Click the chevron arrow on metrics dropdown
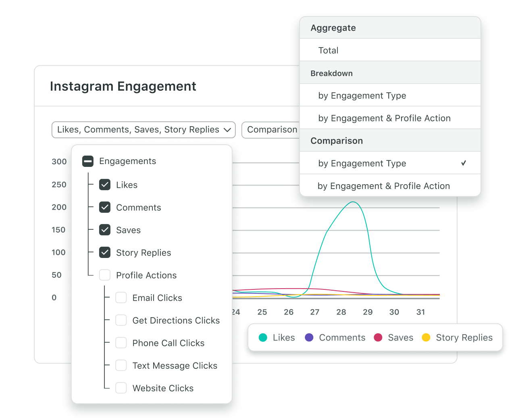 click(x=227, y=130)
